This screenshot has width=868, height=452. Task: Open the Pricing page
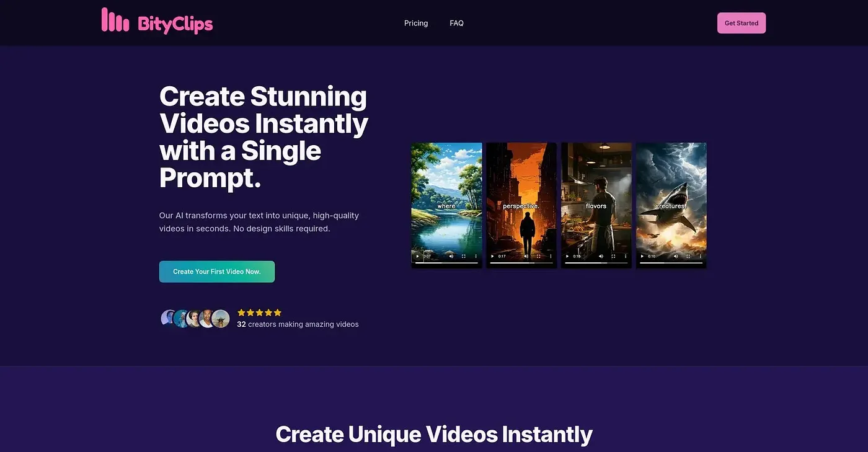tap(416, 23)
